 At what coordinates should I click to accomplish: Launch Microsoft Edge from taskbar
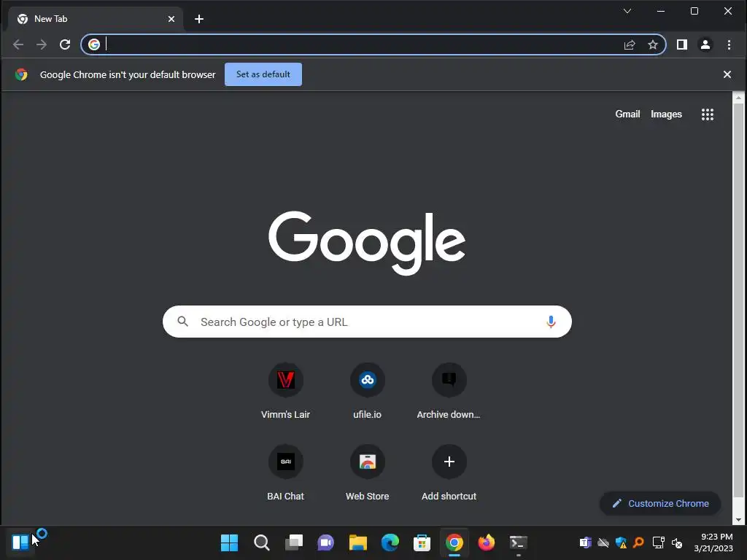point(390,542)
